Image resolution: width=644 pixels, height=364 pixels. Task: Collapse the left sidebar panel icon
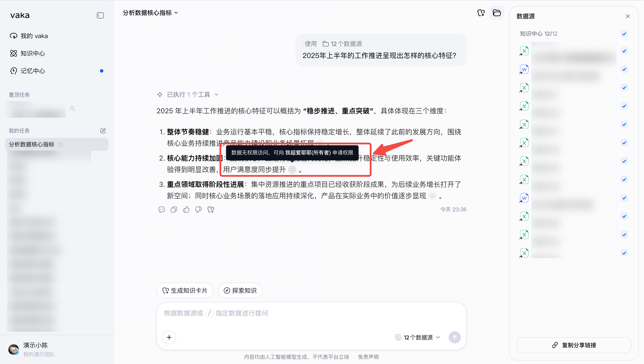click(100, 16)
